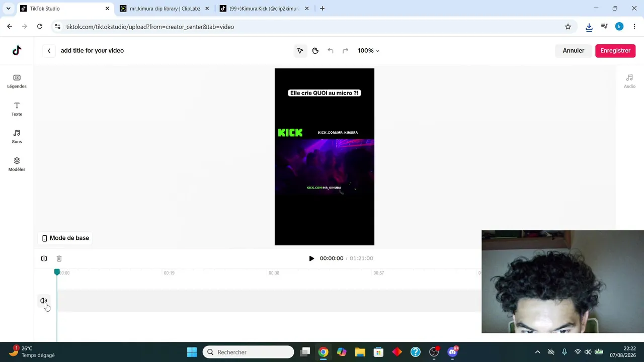Mute the timeline track audio
Image resolution: width=644 pixels, height=362 pixels.
(x=44, y=301)
